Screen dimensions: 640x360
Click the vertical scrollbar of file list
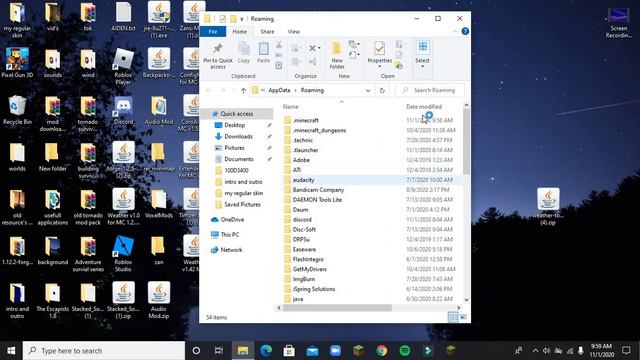[x=466, y=143]
